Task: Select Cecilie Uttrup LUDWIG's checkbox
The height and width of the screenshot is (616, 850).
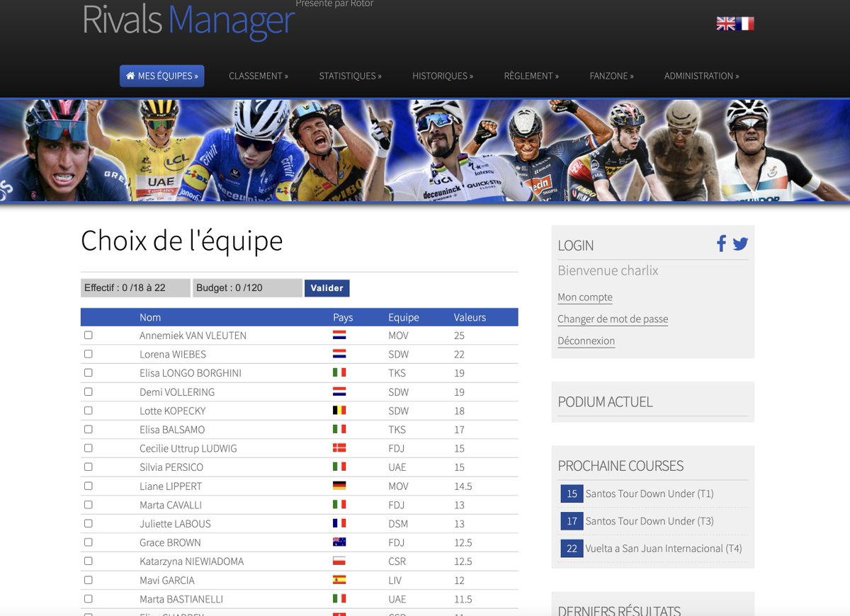Action: coord(89,448)
